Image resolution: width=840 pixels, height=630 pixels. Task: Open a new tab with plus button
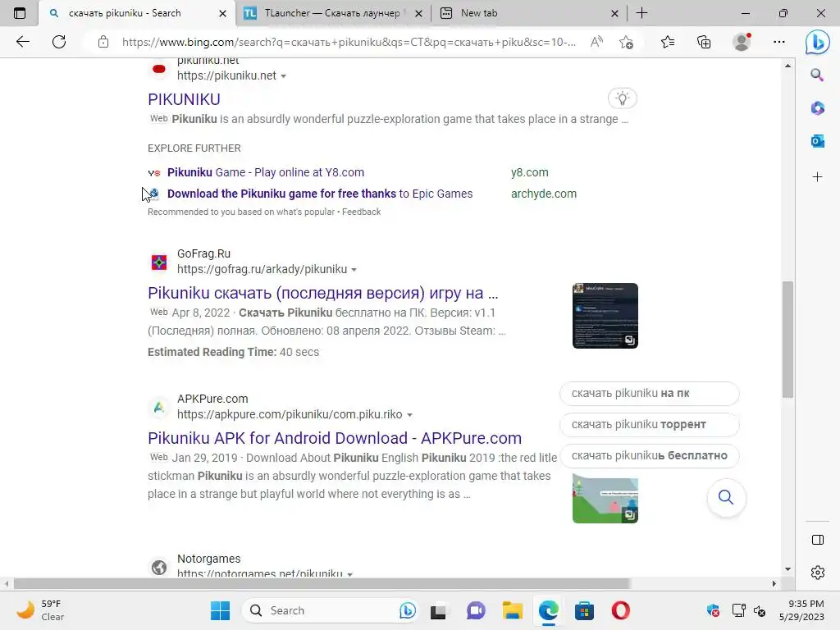pos(641,13)
